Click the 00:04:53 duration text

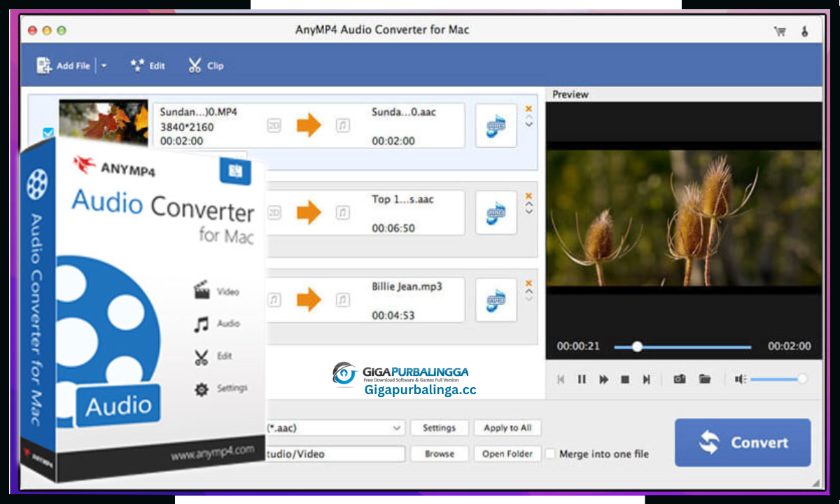click(393, 316)
